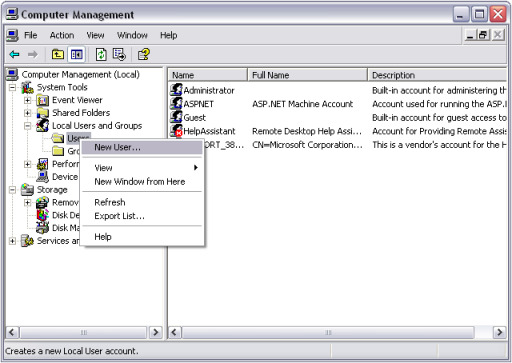Screen dimensions: 512x363
Task: Collapse the System Tools tree node
Action: [x=12, y=87]
